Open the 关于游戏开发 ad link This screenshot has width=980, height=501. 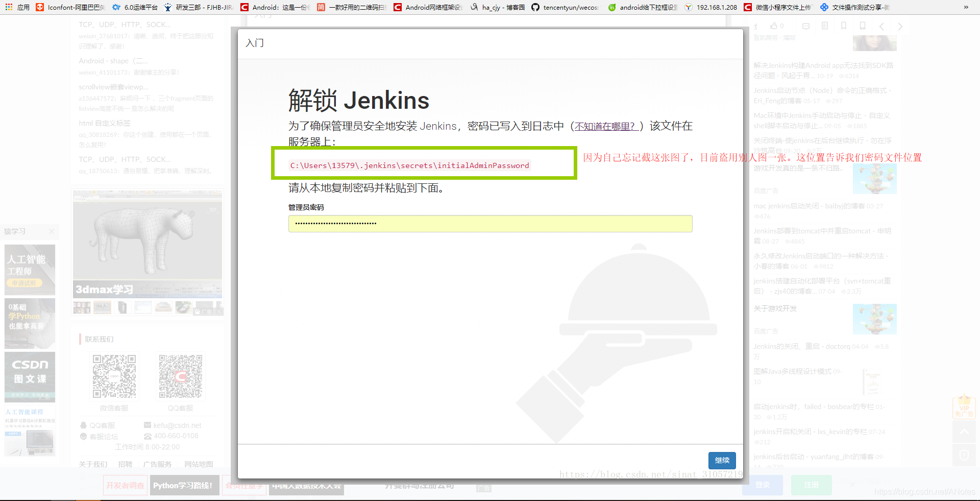click(775, 308)
